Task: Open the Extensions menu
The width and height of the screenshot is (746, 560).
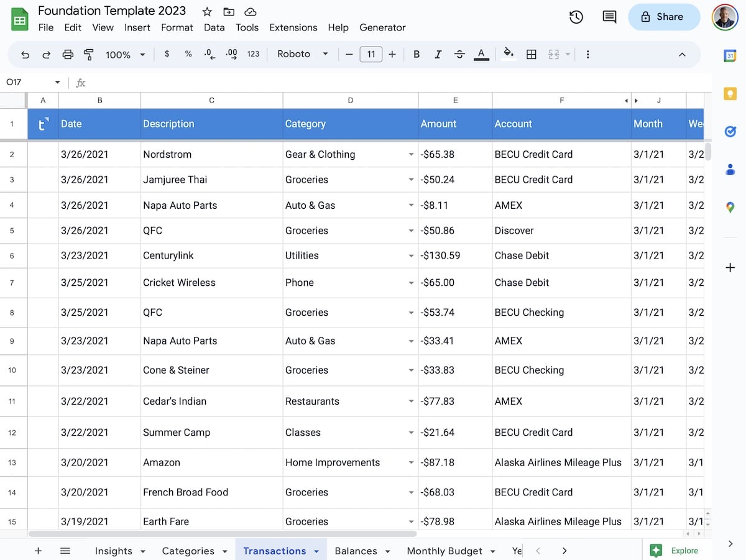Action: pos(293,27)
